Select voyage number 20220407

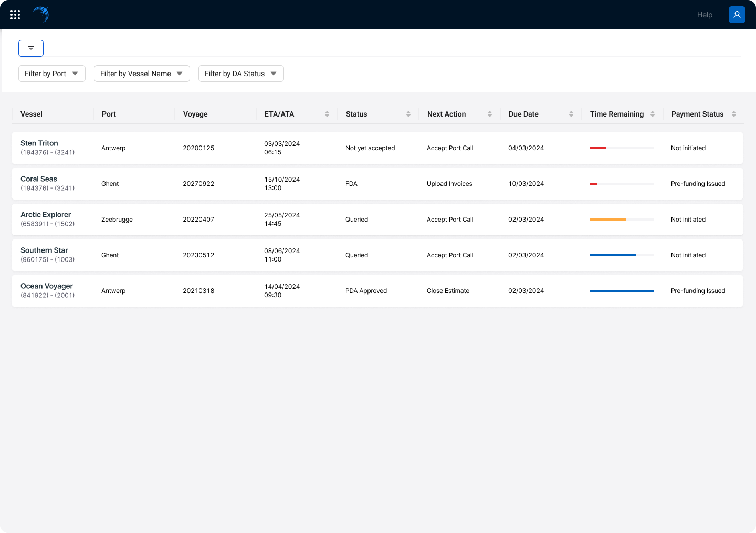[198, 220]
